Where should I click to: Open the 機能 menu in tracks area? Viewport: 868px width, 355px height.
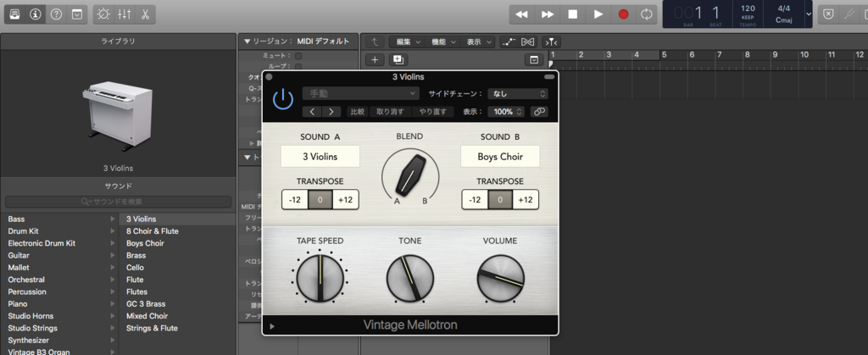(443, 42)
